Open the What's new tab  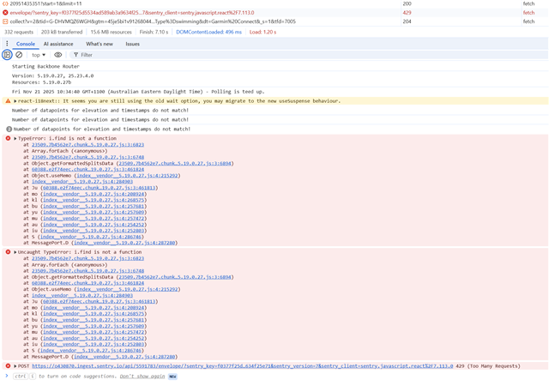pos(100,43)
